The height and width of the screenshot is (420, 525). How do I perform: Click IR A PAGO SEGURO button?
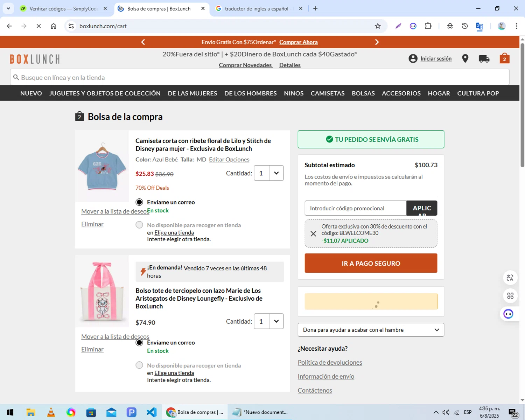tap(371, 263)
